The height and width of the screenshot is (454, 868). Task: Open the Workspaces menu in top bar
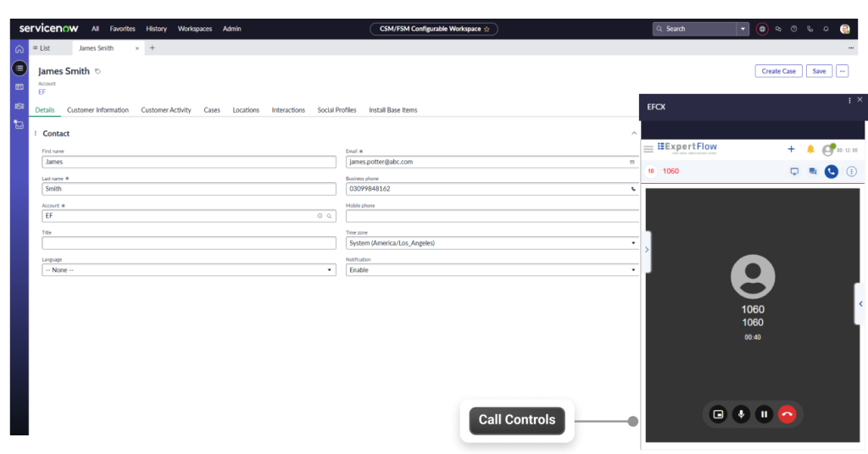tap(195, 29)
